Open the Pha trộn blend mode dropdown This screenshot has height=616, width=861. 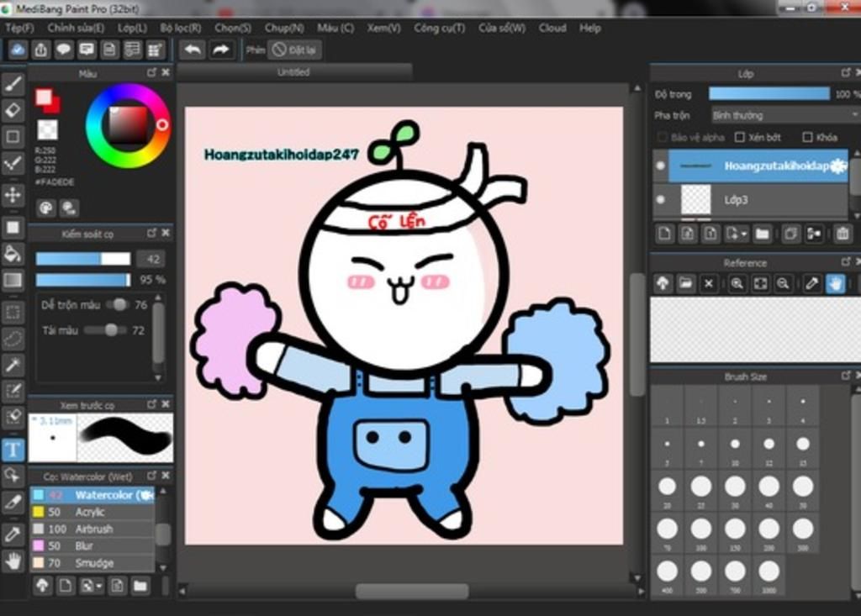(x=784, y=115)
